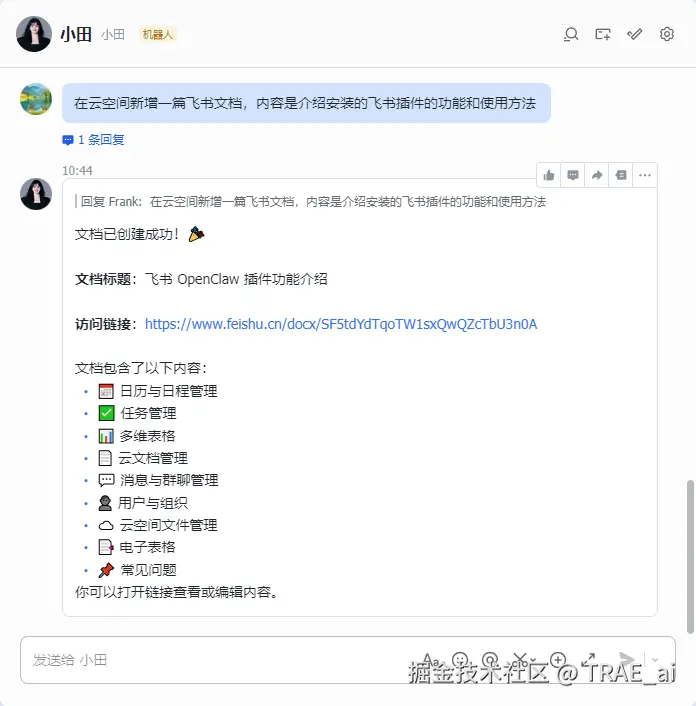Click the 用户与组织 list item
This screenshot has width=696, height=706.
[143, 502]
